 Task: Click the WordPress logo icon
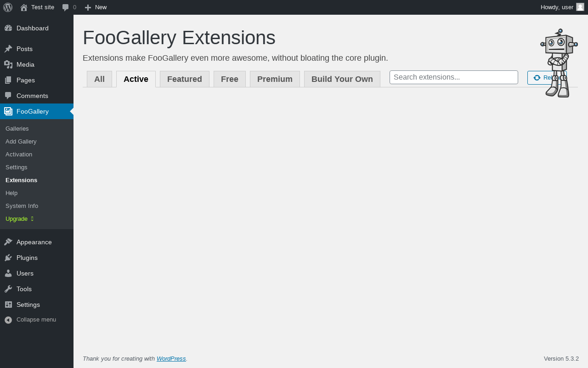8,7
